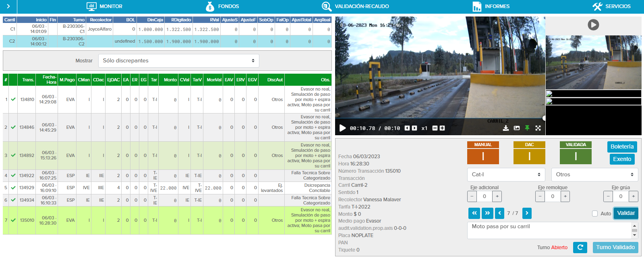Click the Validar button
This screenshot has width=644, height=258.
[626, 213]
